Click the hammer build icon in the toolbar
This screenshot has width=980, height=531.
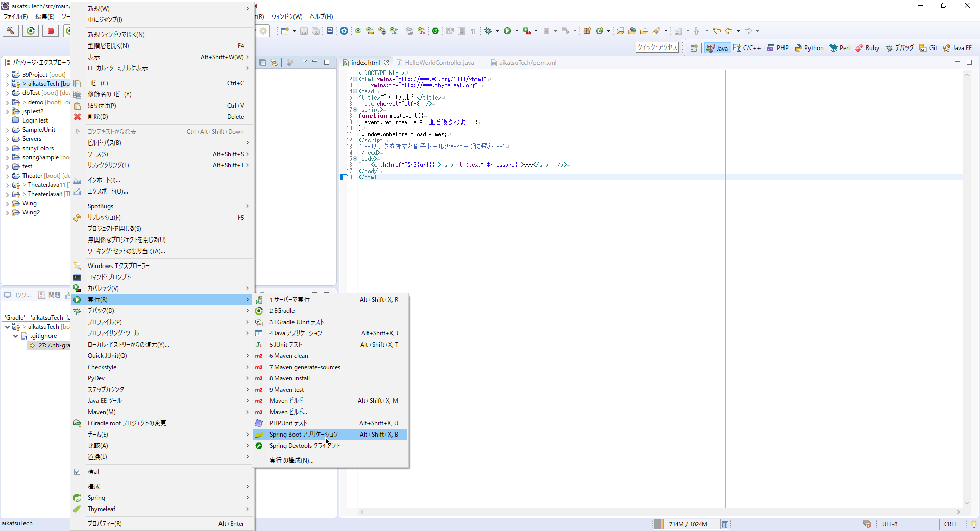11,31
